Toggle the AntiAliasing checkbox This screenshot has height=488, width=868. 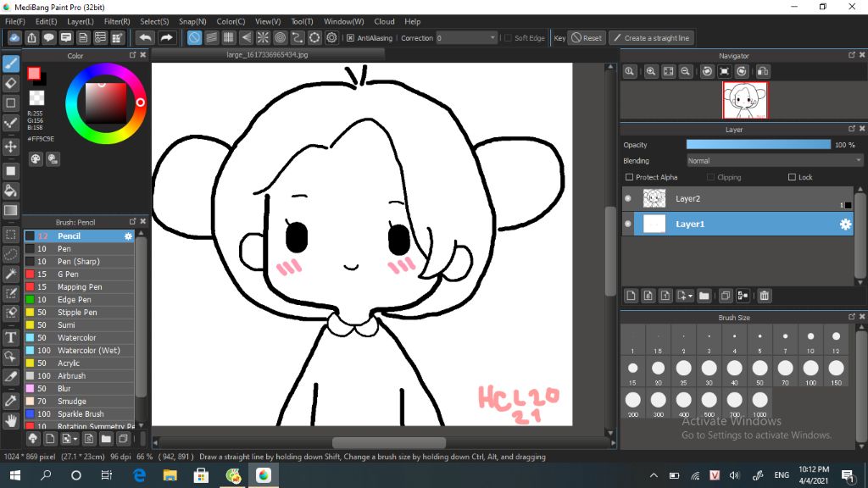point(350,38)
